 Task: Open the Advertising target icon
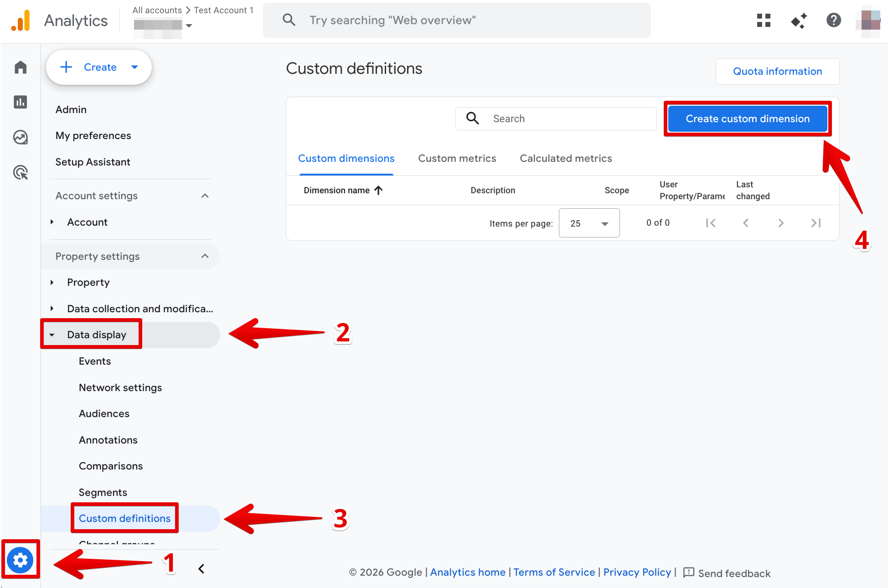[21, 173]
